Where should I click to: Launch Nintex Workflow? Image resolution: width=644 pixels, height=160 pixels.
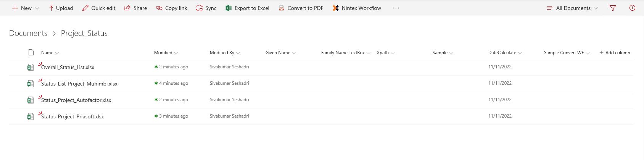point(357,8)
